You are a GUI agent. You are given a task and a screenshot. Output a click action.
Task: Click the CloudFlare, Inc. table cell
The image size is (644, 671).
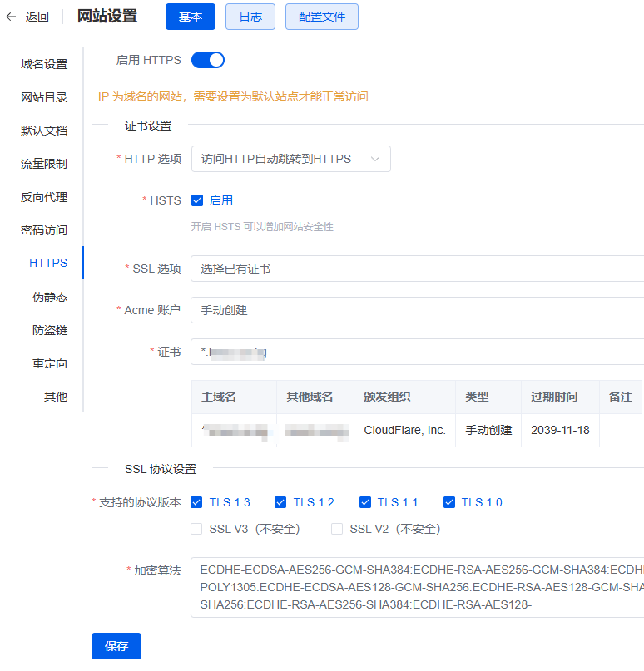coord(404,430)
